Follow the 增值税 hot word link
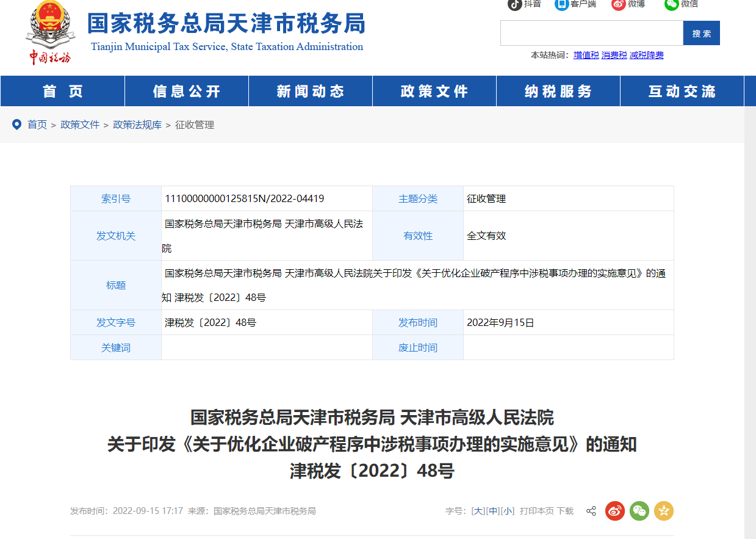 [586, 55]
